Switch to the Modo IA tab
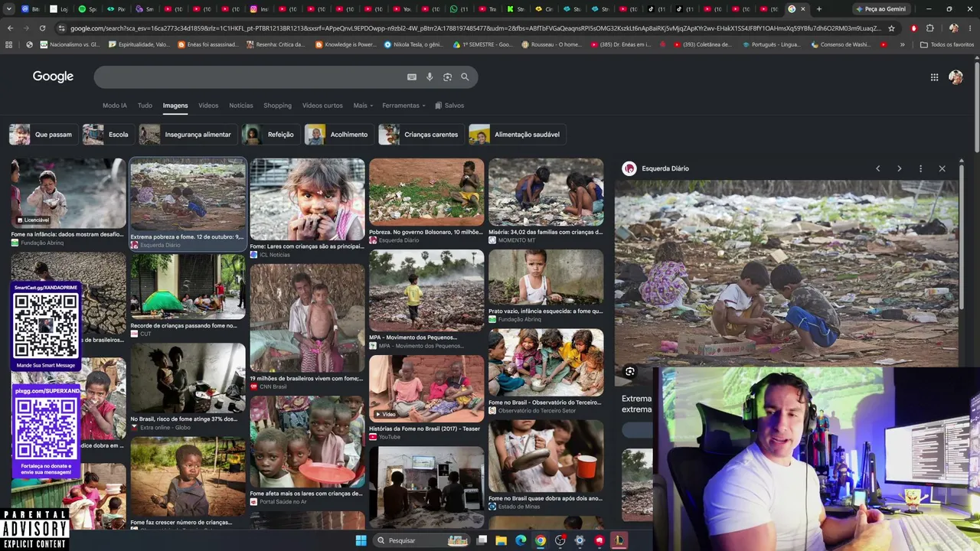Viewport: 980px width, 551px height. pos(115,106)
